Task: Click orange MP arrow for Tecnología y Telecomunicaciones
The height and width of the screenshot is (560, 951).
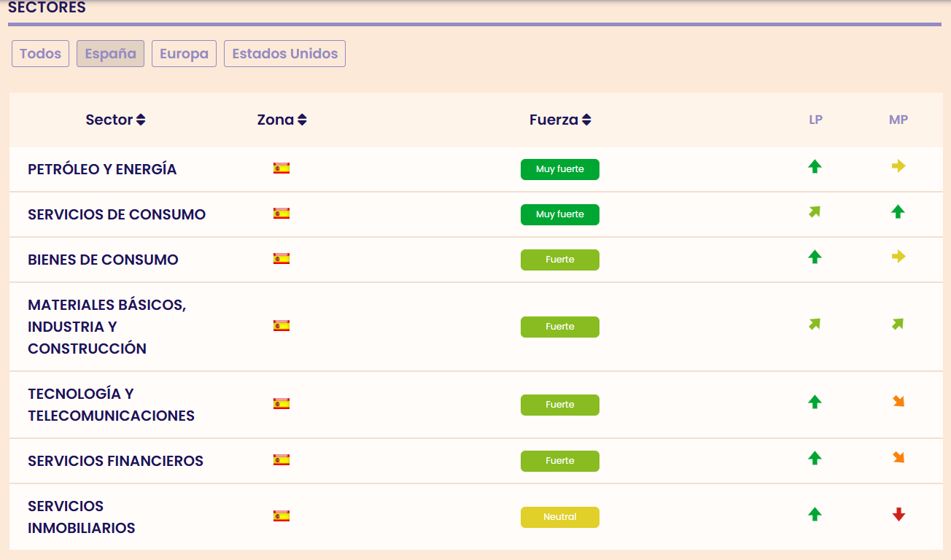Action: (898, 402)
